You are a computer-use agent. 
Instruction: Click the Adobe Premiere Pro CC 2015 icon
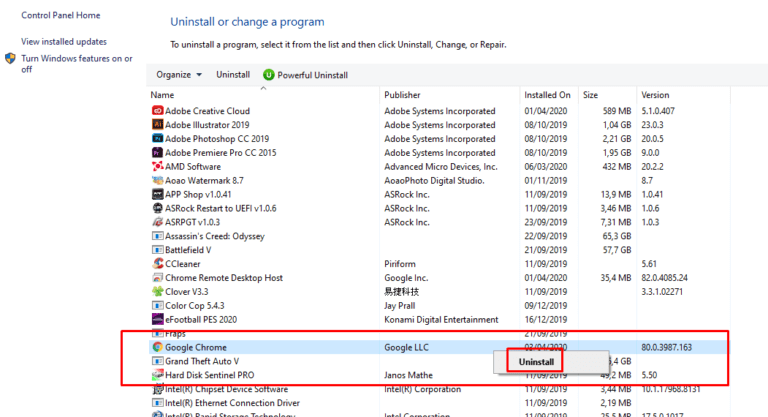(157, 152)
